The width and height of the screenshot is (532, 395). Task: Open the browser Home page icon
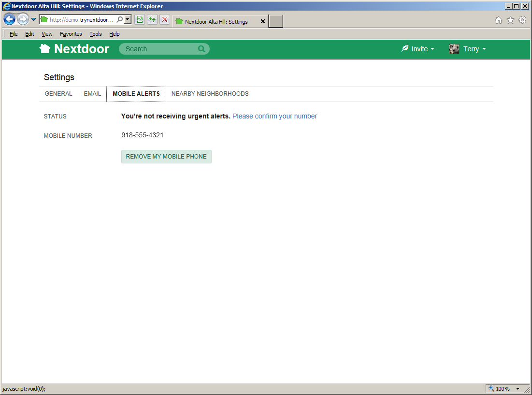click(498, 20)
